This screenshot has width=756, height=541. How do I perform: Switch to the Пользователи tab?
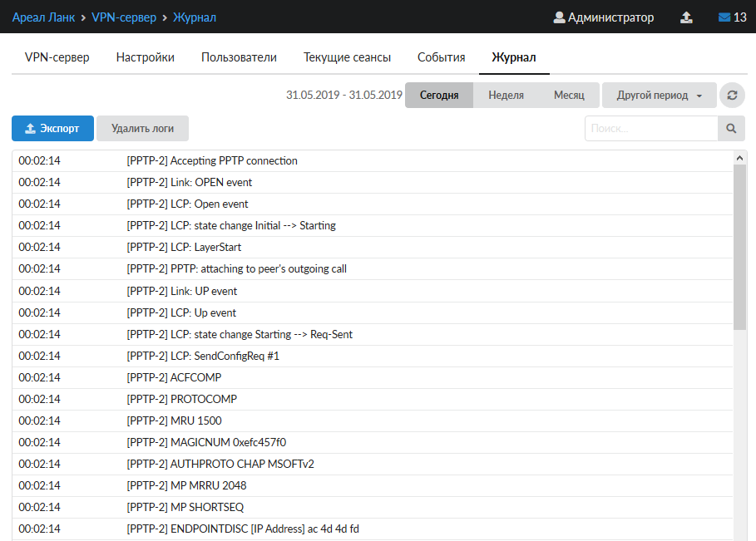coord(239,57)
